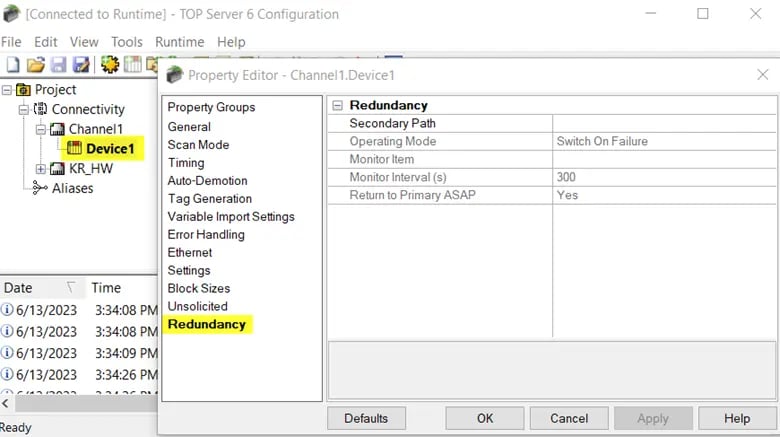This screenshot has width=780, height=437.
Task: Select the Error Handling property group
Action: click(206, 234)
